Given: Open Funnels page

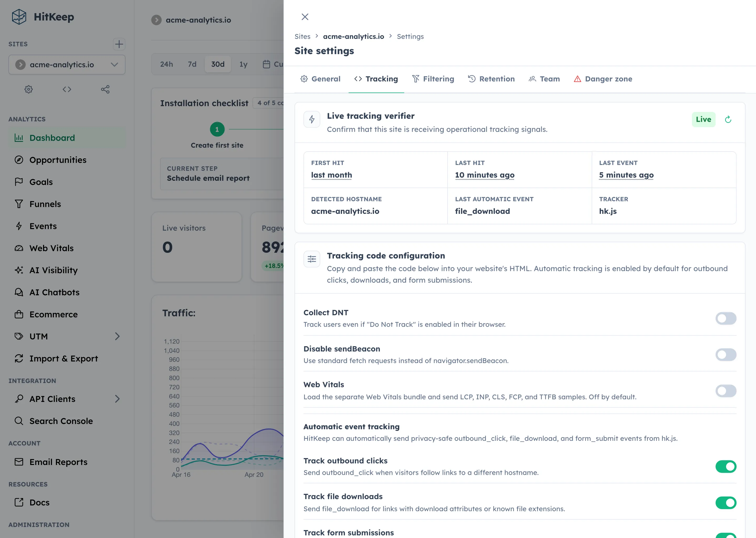Looking at the screenshot, I should pos(67,204).
